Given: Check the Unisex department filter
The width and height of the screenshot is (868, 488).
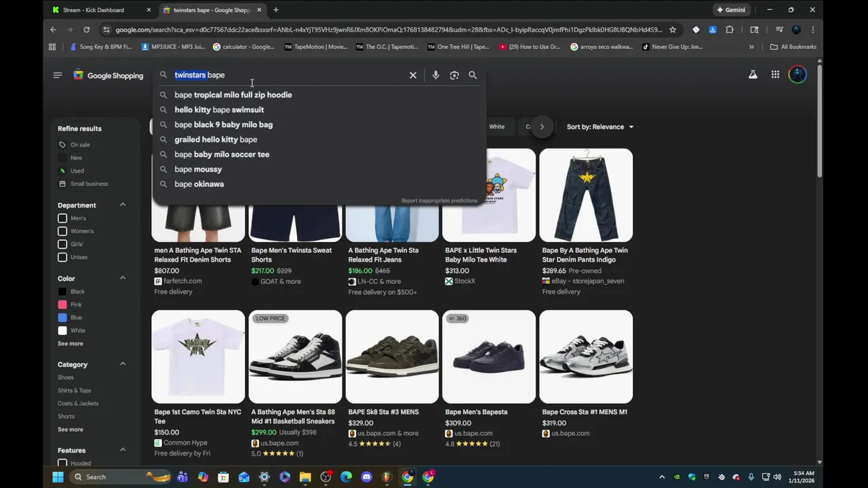Looking at the screenshot, I should pos(62,257).
